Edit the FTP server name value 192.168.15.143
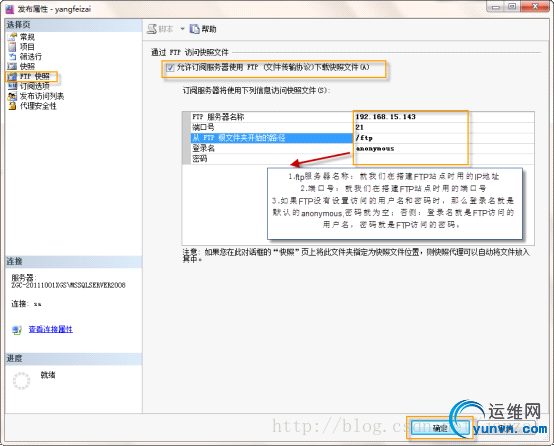 (443, 117)
